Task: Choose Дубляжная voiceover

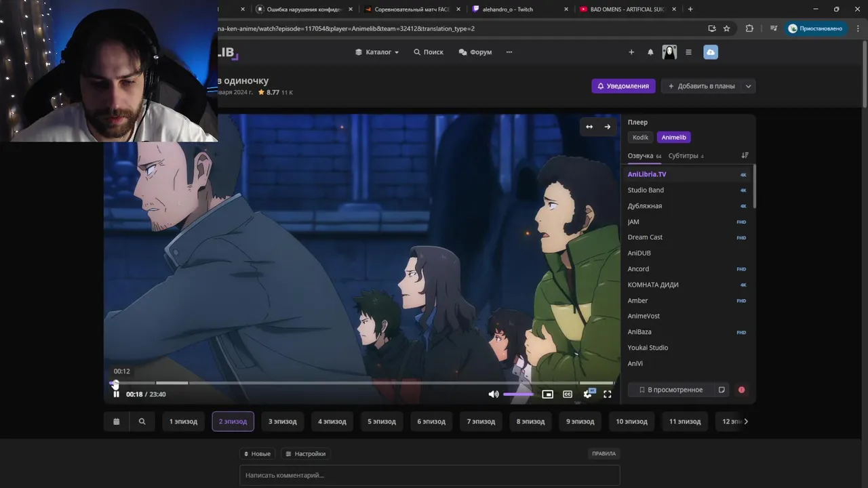Action: [x=687, y=206]
